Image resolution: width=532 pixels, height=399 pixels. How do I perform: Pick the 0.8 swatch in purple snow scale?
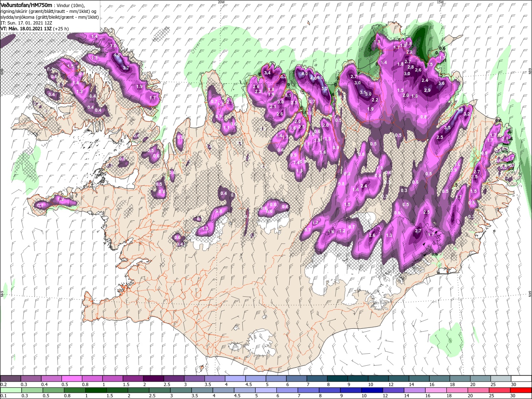click(x=92, y=379)
